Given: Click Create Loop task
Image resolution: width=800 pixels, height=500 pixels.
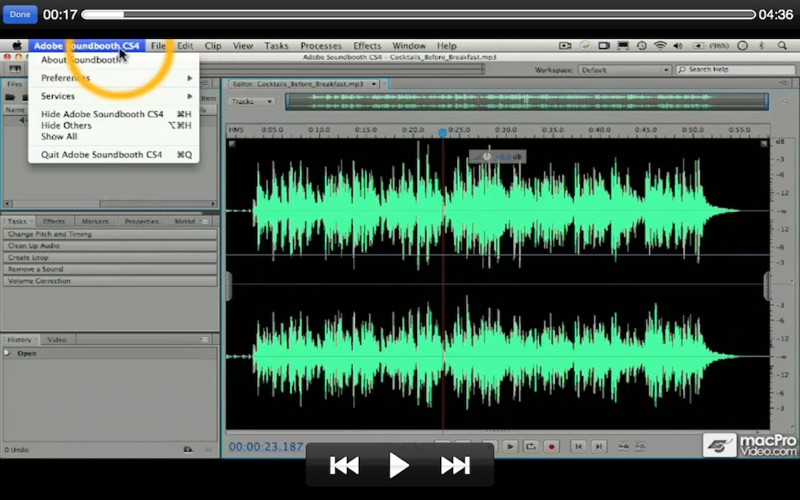Looking at the screenshot, I should click(x=110, y=258).
